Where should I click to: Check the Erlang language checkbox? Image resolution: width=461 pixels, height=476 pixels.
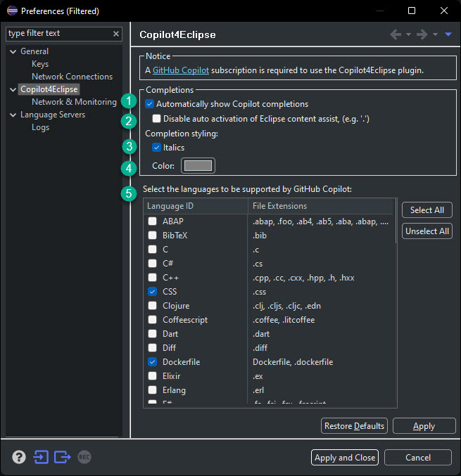(x=152, y=390)
